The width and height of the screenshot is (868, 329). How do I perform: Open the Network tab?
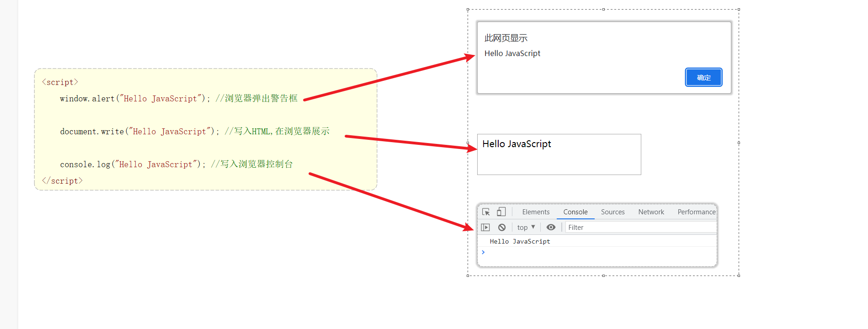[651, 212]
